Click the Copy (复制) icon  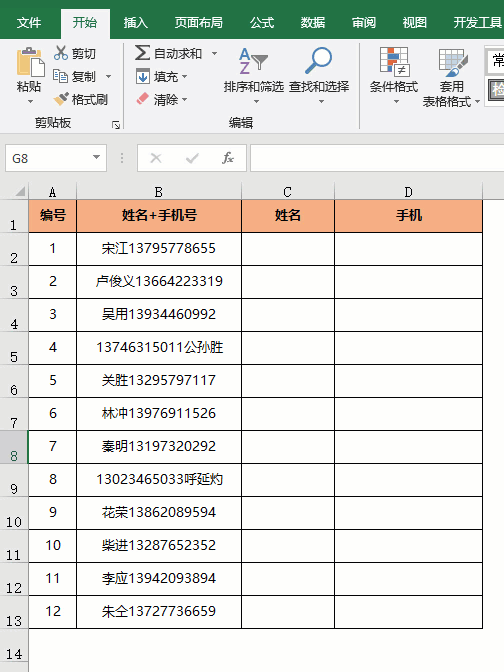[60, 76]
